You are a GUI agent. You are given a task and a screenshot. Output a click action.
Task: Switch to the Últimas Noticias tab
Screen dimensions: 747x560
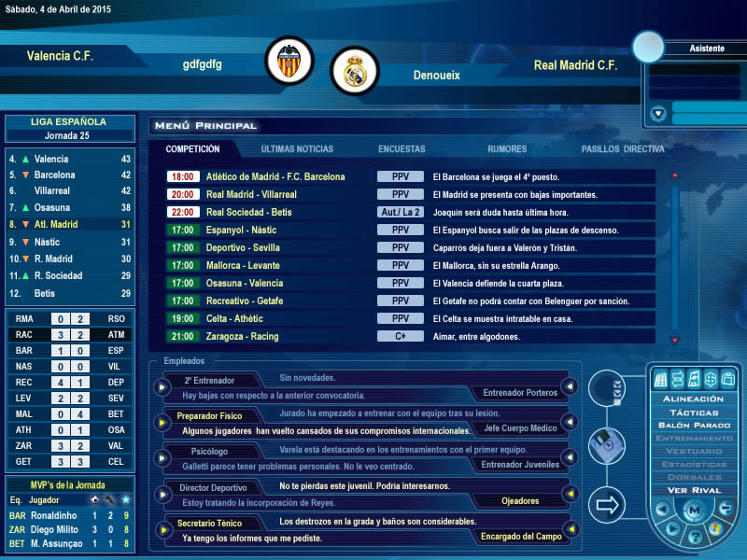click(x=297, y=148)
